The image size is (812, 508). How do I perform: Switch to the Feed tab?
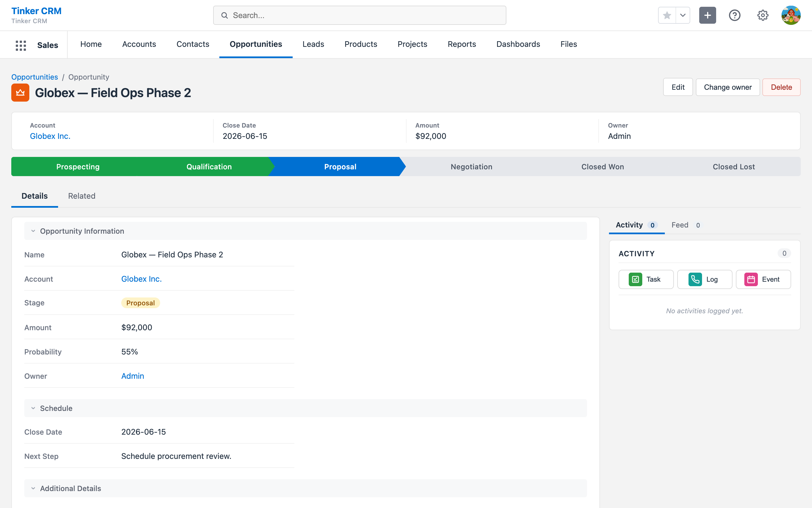pyautogui.click(x=686, y=225)
